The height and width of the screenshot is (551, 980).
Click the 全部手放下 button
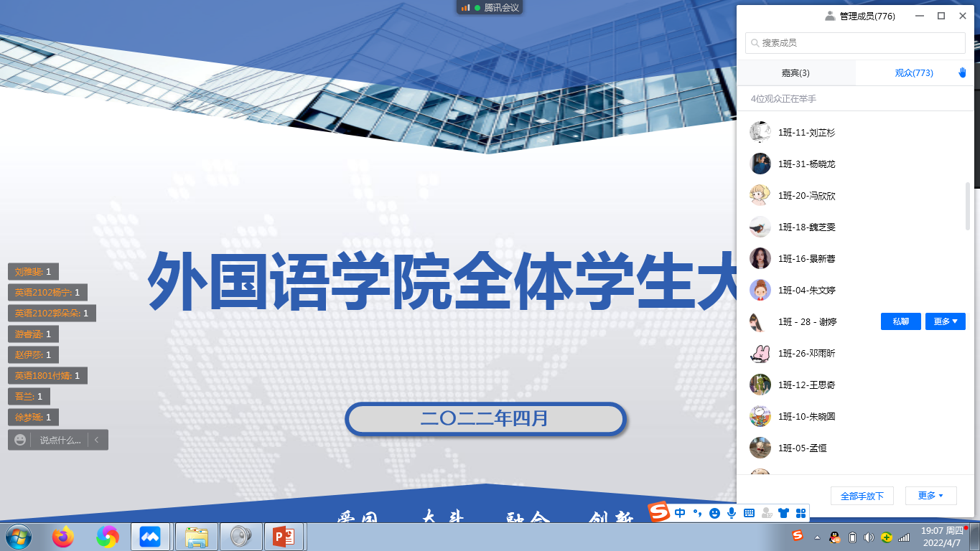(862, 496)
